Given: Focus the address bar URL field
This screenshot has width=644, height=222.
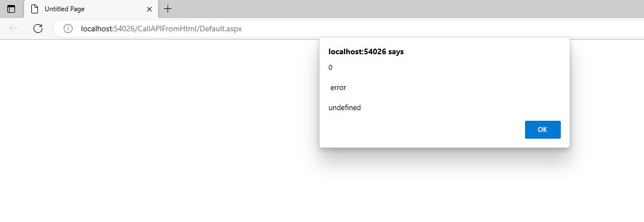Looking at the screenshot, I should (349, 29).
